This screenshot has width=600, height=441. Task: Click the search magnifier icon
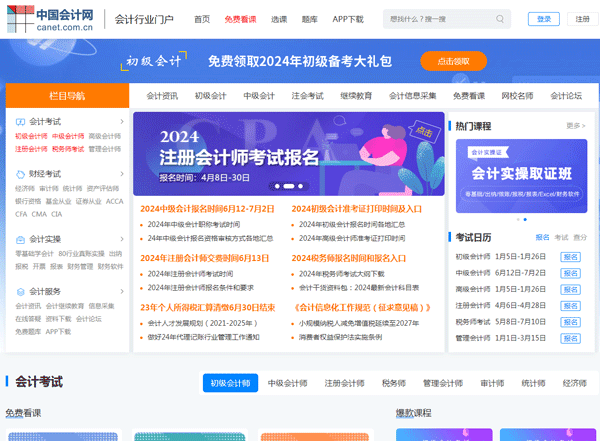(x=500, y=19)
